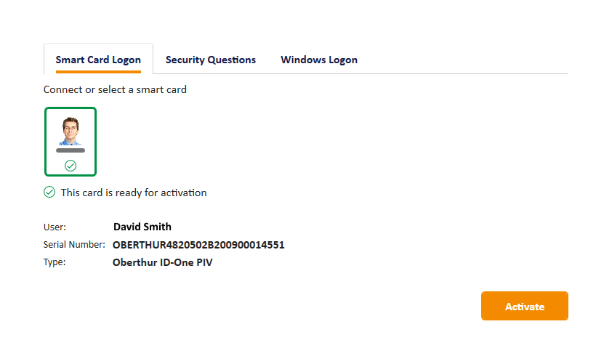Click the serial number OBERTHUR4820502B200900014551

[198, 245]
